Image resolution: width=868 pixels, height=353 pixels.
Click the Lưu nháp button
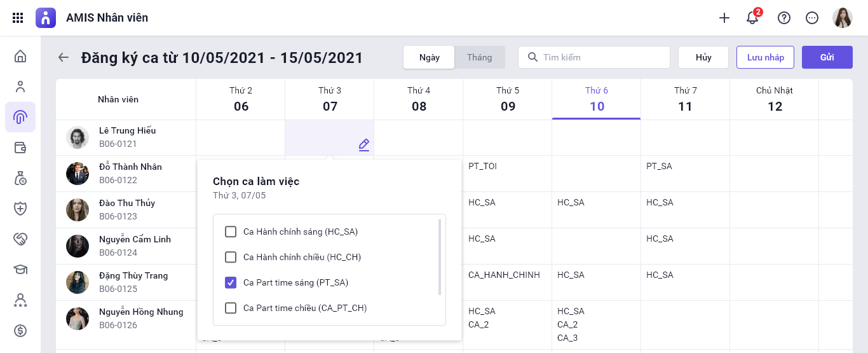pos(765,57)
